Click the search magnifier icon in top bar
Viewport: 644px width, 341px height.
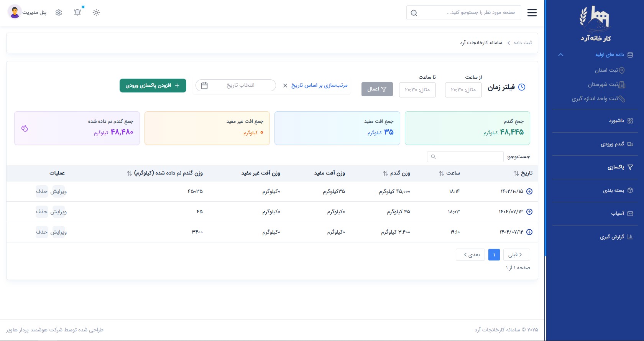[414, 13]
